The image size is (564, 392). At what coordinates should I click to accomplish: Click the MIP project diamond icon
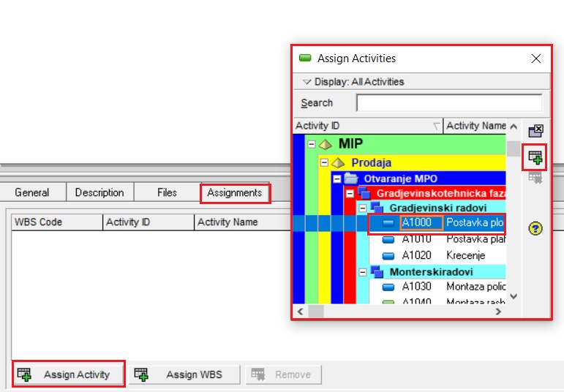click(326, 144)
